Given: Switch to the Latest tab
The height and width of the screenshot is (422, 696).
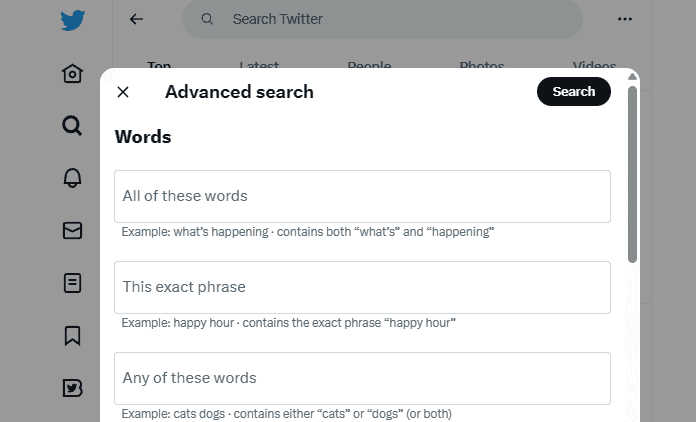Looking at the screenshot, I should (259, 65).
